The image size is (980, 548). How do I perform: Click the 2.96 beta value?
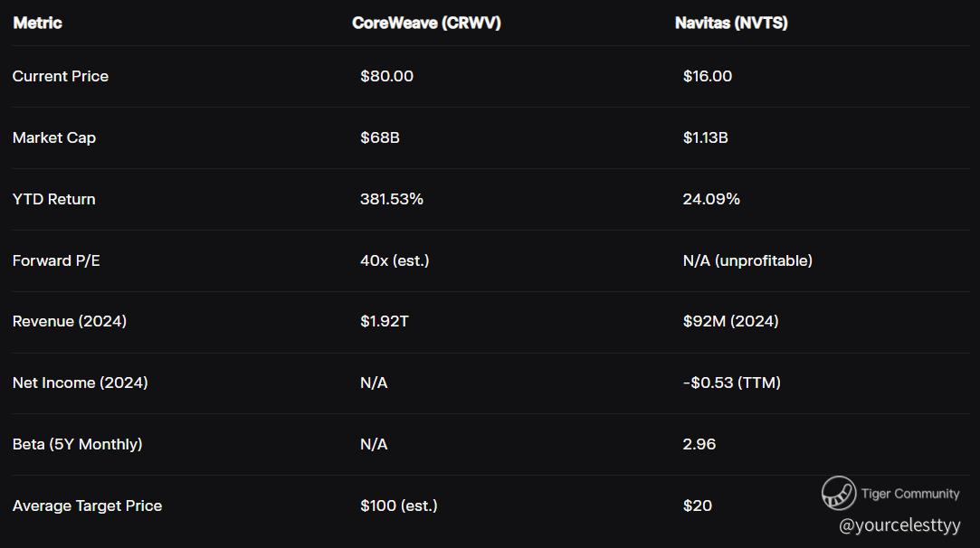(x=699, y=444)
